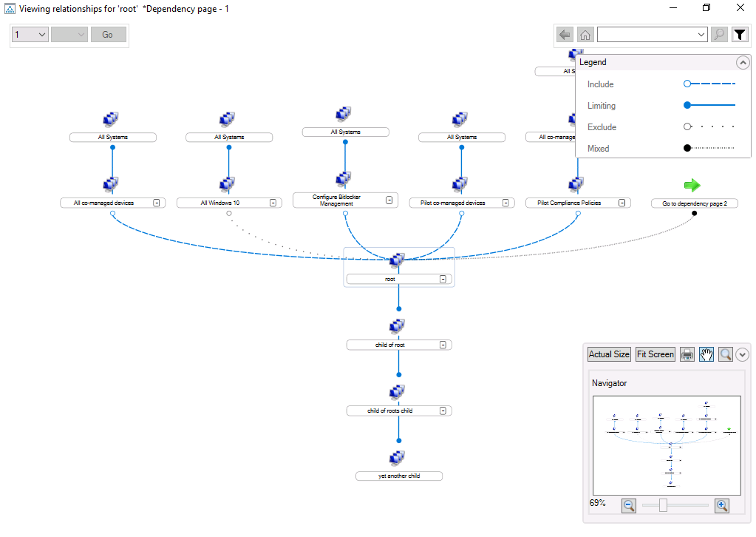Viewport: 756px width, 537px height.
Task: Click the Fit Screen button
Action: 655,354
